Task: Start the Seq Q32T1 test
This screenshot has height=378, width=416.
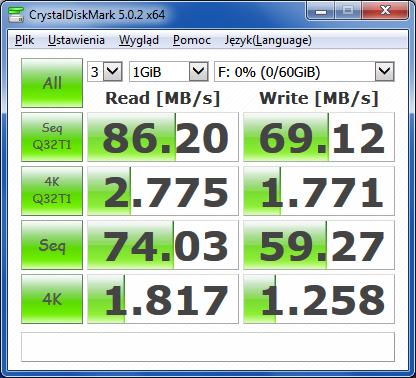Action: (x=52, y=137)
